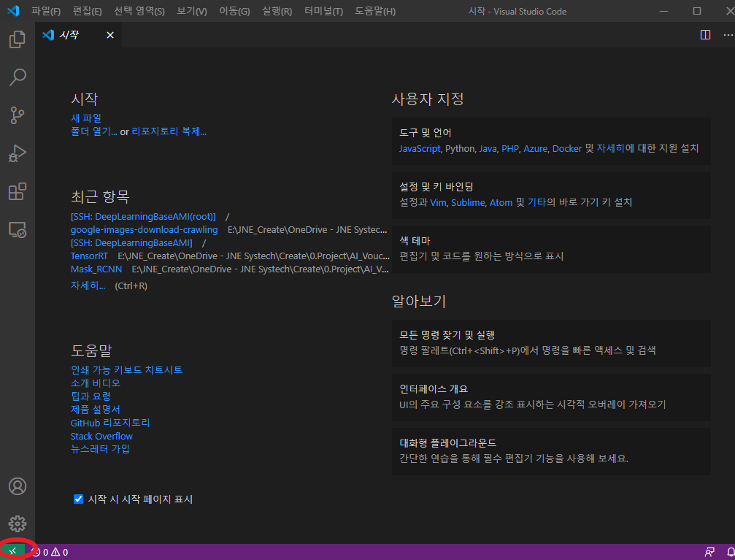The image size is (735, 560).
Task: Click the VS Code logo in title bar
Action: 13,11
